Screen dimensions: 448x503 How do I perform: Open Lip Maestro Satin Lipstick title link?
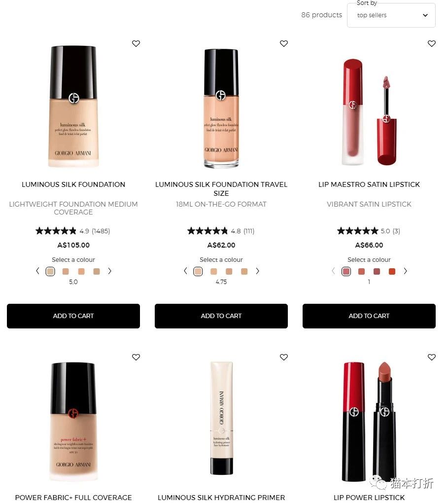369,184
